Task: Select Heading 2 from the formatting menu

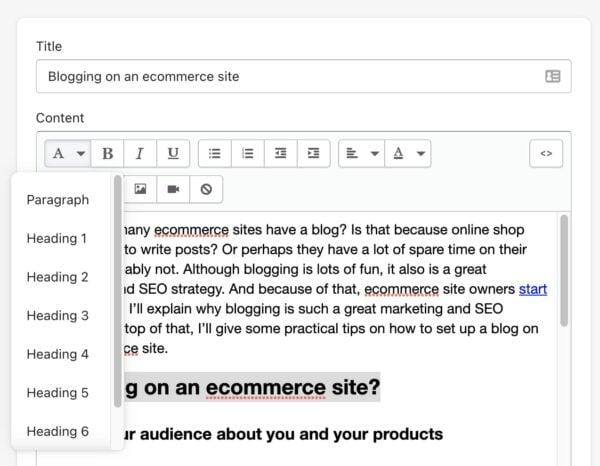Action: click(x=58, y=277)
